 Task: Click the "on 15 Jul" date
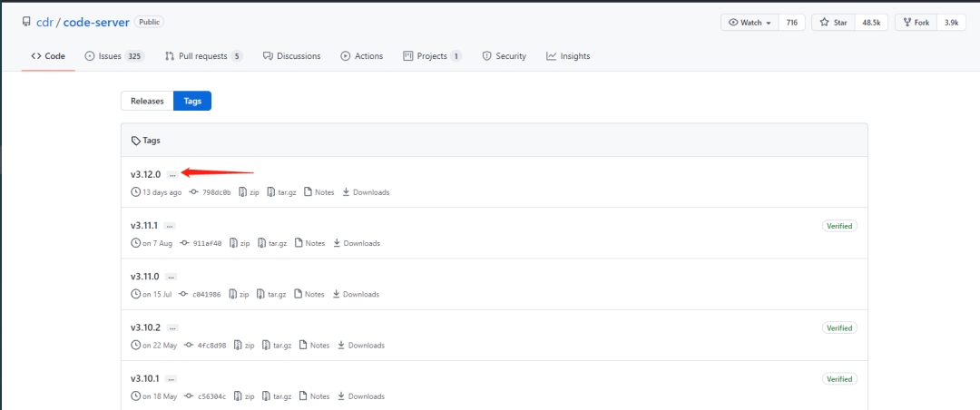pos(157,295)
